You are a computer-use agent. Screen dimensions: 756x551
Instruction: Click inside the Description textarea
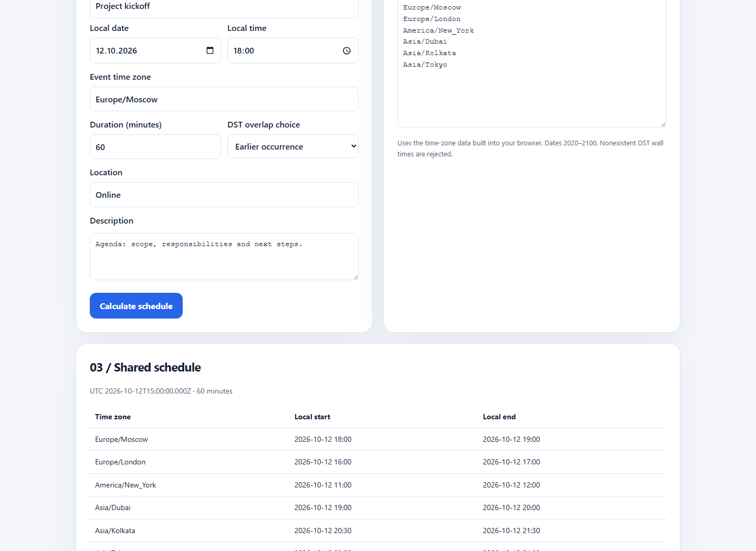pyautogui.click(x=224, y=257)
